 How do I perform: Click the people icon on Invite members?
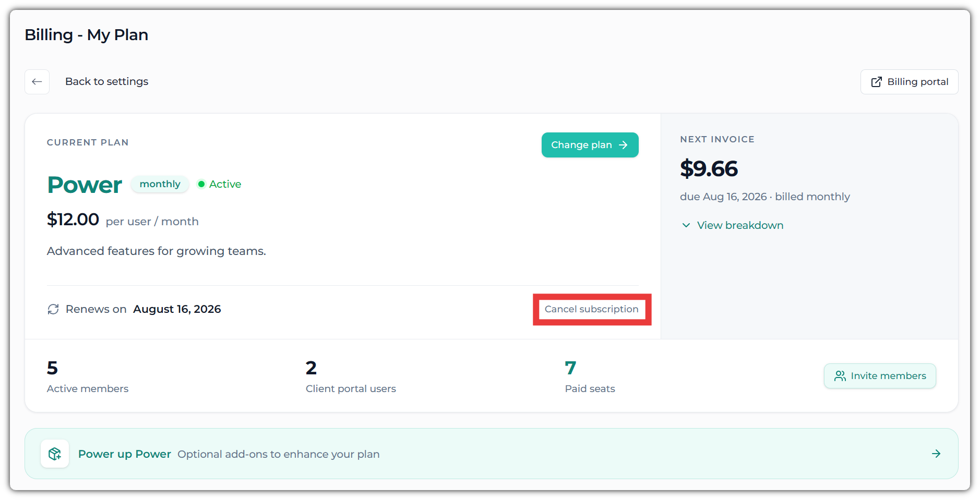(840, 376)
